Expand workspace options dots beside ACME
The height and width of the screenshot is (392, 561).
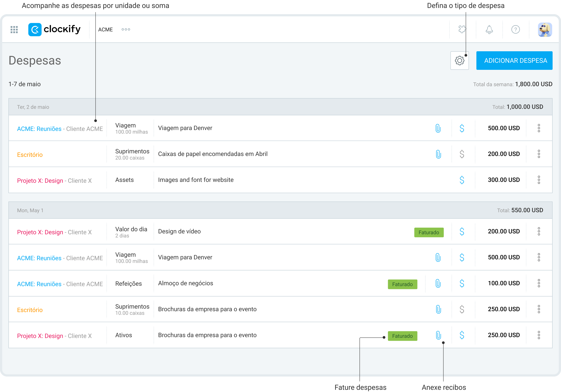[x=126, y=30]
